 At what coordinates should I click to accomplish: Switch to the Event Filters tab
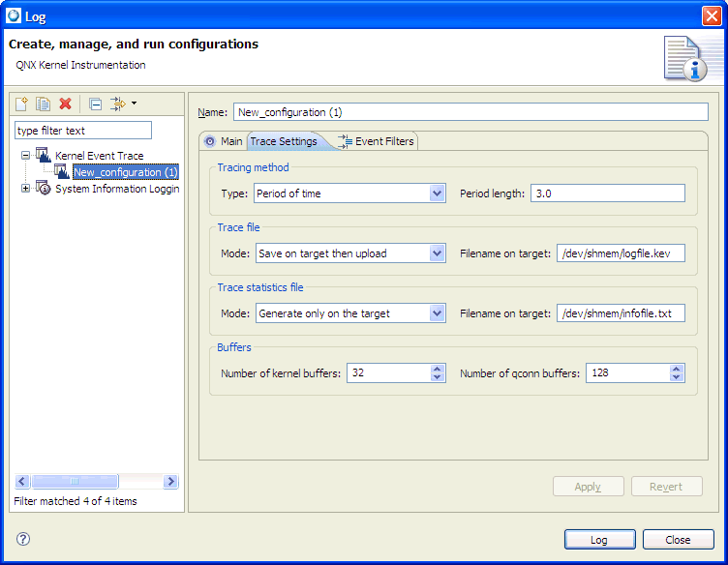(377, 141)
